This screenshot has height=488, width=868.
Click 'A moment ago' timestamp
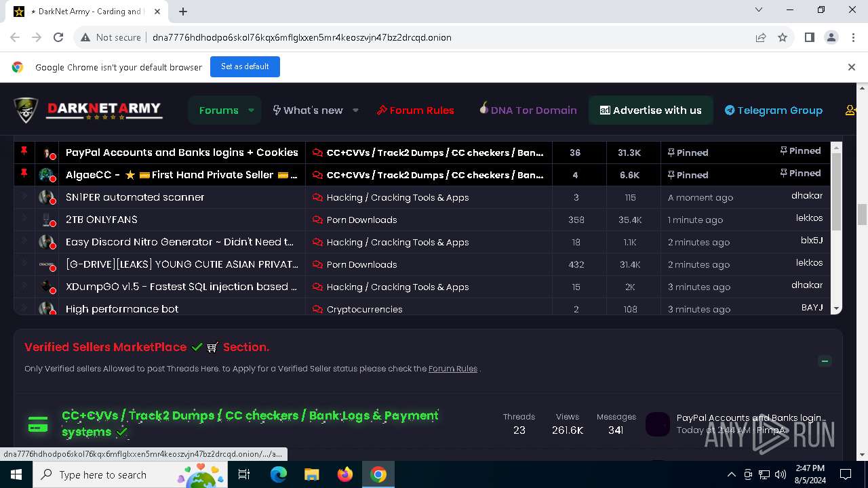click(701, 198)
